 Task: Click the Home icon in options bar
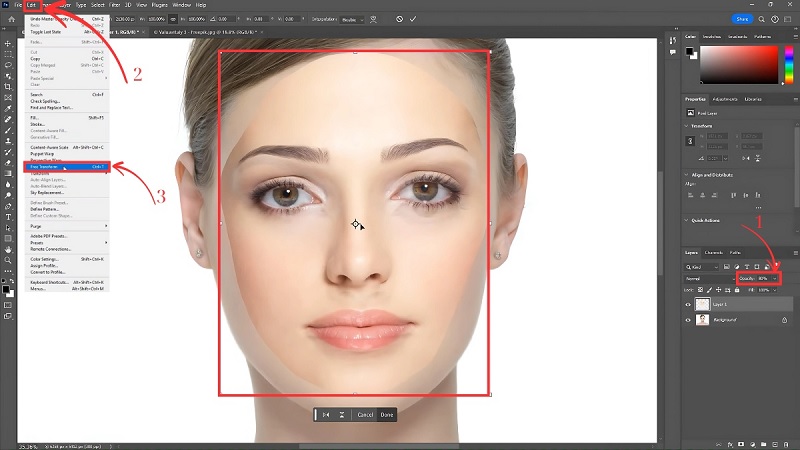[x=11, y=19]
